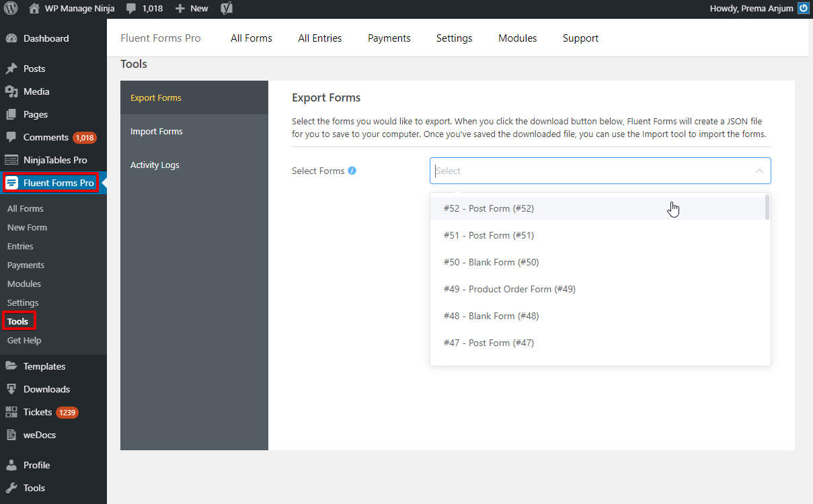The image size is (813, 504).
Task: Open the All Entries top tab
Action: [x=320, y=38]
